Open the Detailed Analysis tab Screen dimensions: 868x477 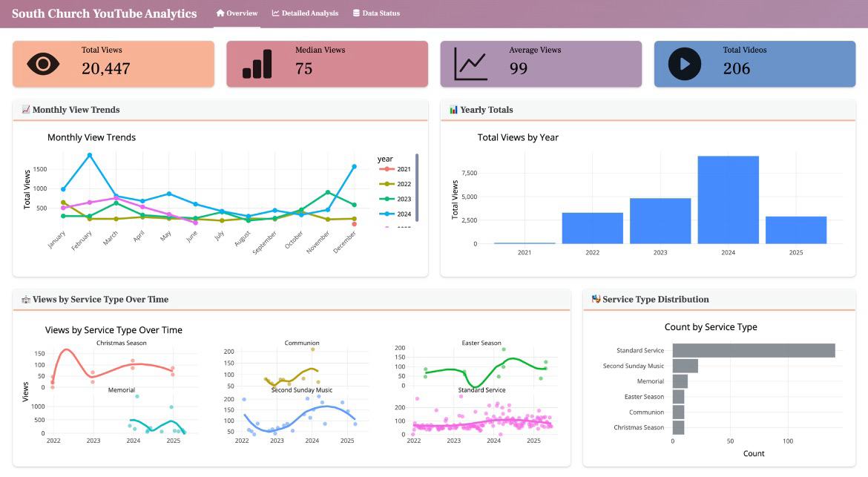click(305, 13)
